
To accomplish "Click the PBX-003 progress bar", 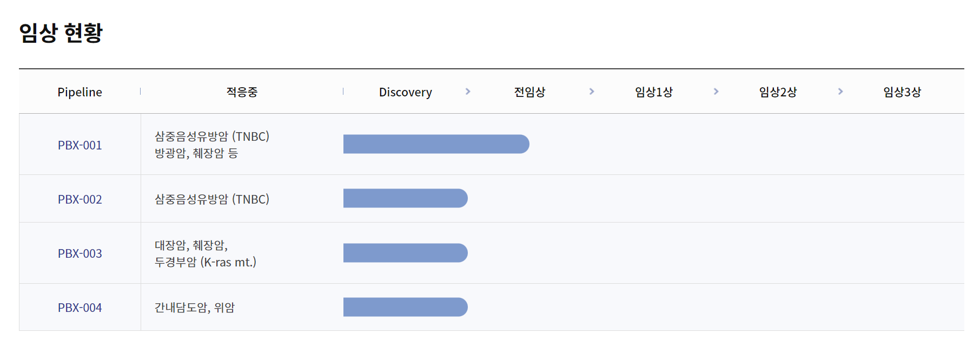I will 406,253.
